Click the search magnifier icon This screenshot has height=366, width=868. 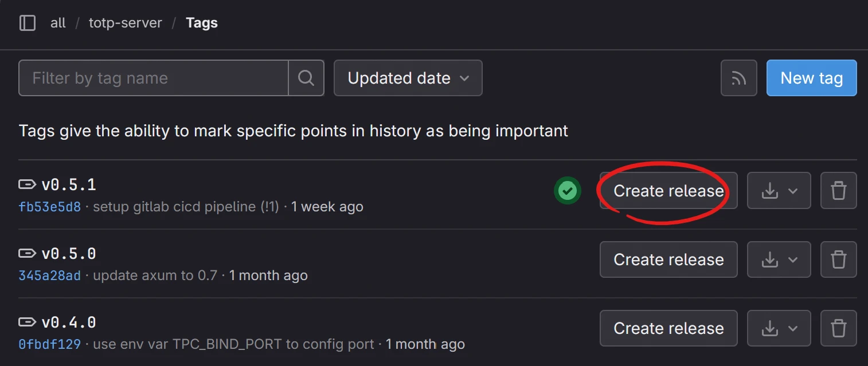306,78
